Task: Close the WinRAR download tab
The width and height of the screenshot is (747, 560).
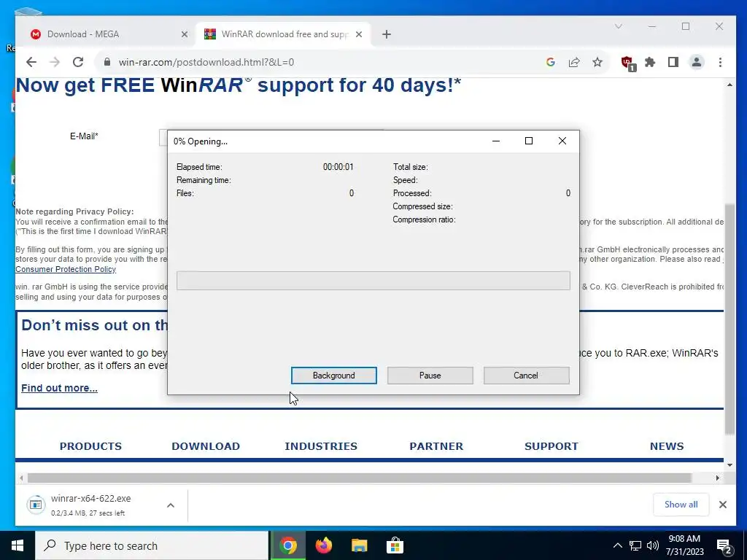Action: [x=359, y=34]
